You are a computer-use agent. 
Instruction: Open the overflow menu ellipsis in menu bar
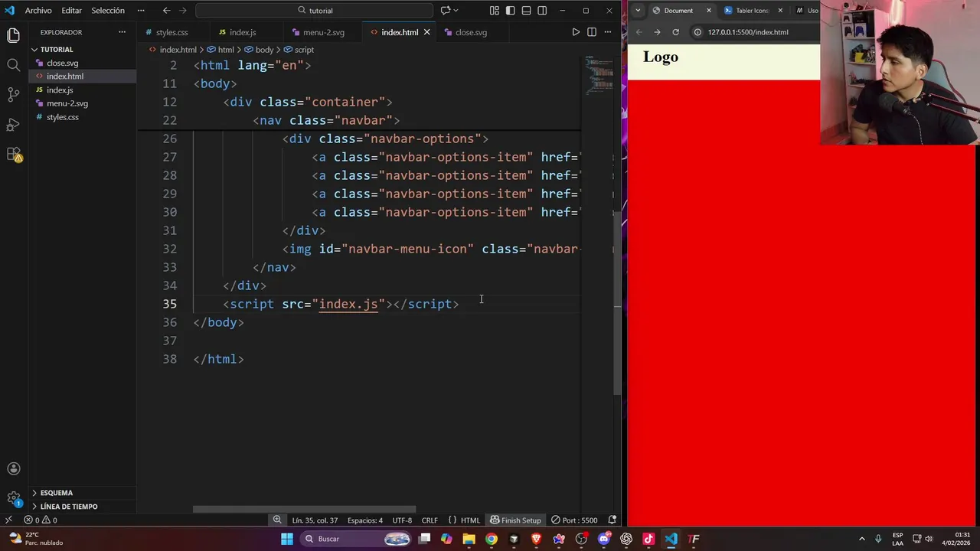click(141, 11)
